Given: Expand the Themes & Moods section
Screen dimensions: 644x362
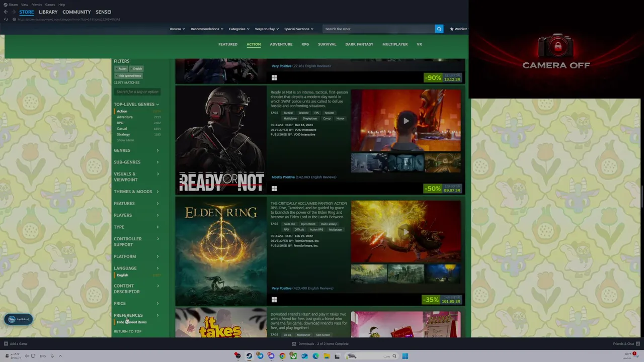Looking at the screenshot, I should [136, 192].
